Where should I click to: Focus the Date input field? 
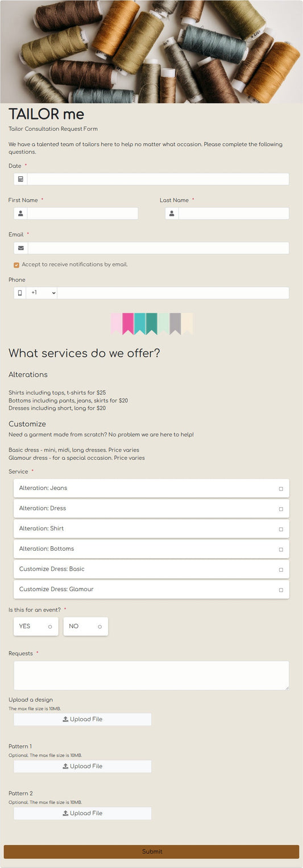point(158,179)
